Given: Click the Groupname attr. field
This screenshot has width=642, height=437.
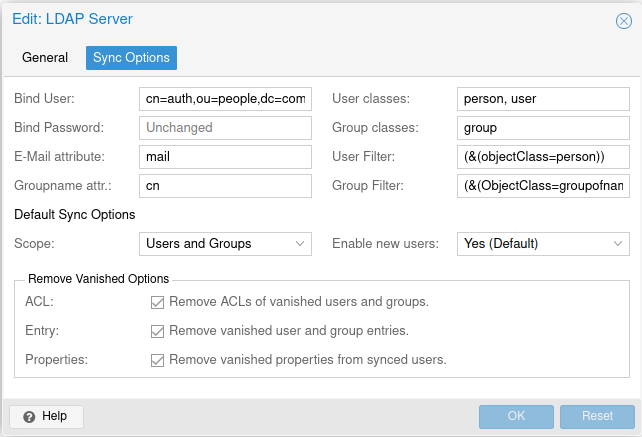Looking at the screenshot, I should [x=225, y=186].
